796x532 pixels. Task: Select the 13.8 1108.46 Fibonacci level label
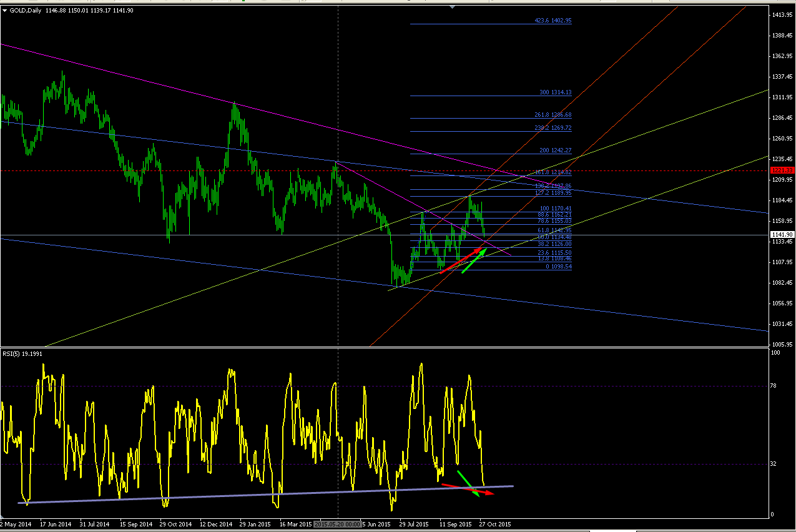point(554,259)
